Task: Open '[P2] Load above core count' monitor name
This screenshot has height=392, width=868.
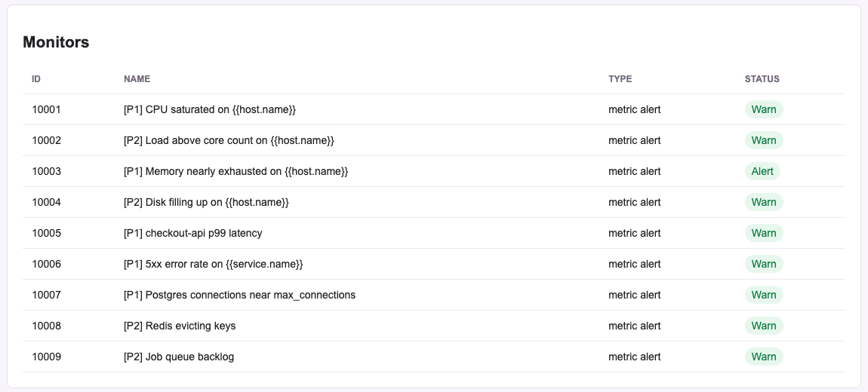Action: [x=229, y=140]
